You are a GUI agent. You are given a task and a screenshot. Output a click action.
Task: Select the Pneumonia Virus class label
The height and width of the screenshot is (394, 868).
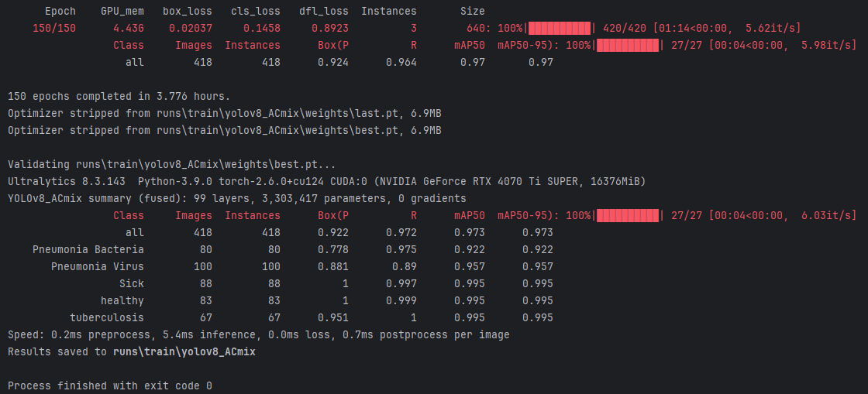[x=97, y=266]
